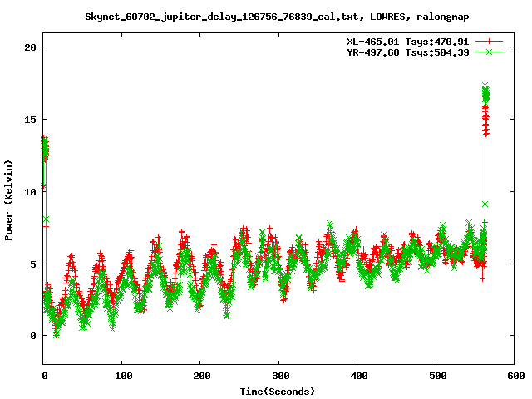Click the y-axis tick label 5
This screenshot has width=532, height=399.
click(33, 264)
